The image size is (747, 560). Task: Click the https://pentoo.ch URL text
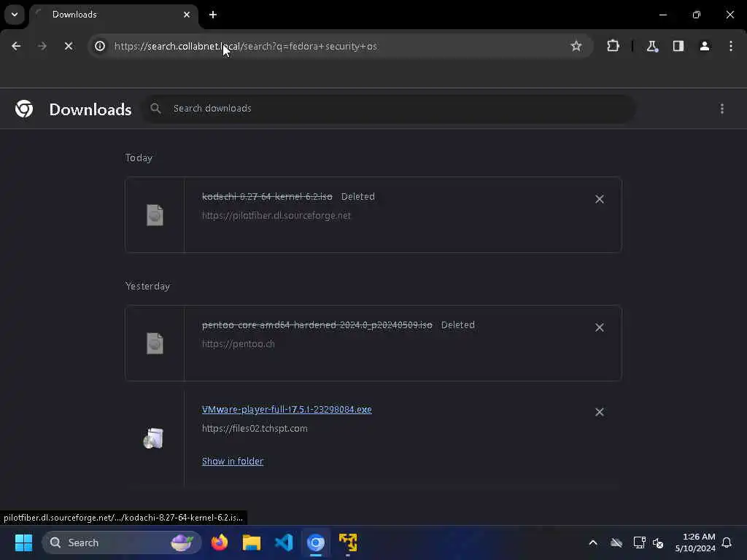pyautogui.click(x=239, y=344)
